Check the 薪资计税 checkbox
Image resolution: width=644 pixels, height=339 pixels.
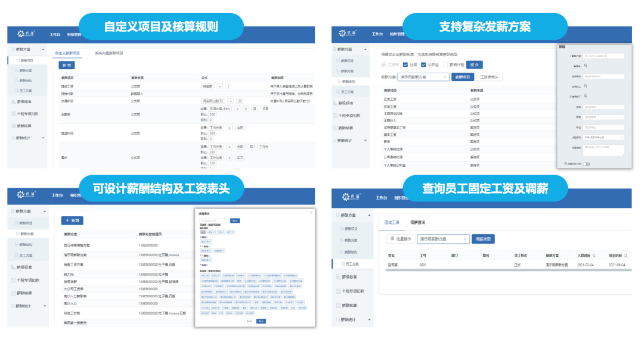[x=445, y=65]
